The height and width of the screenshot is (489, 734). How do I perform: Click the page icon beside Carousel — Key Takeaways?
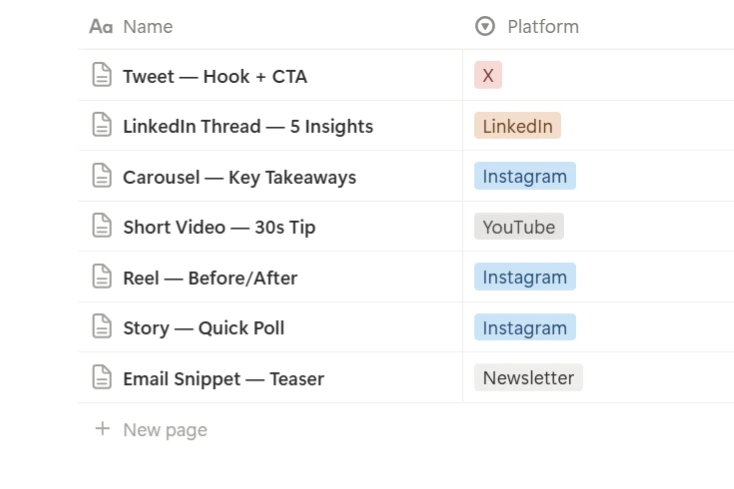tap(101, 176)
